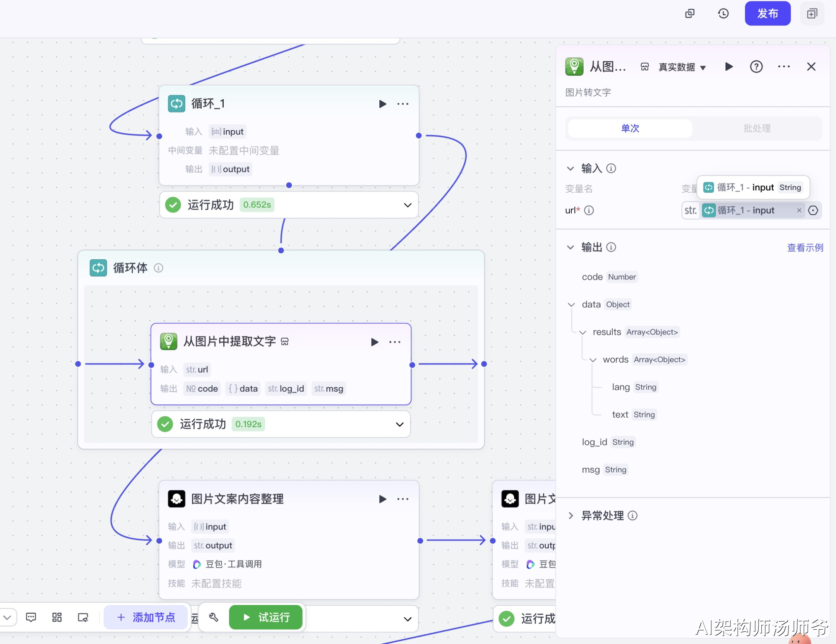
Task: Remove the 循环_1 - input variable tag
Action: click(x=799, y=211)
